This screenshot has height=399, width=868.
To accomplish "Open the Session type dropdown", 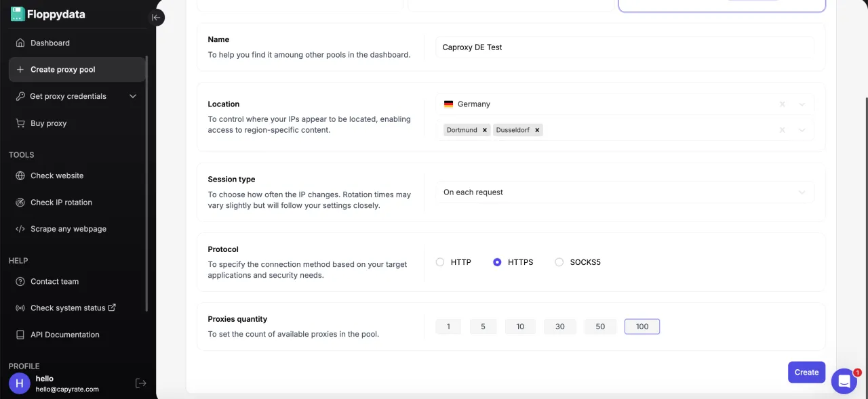I will click(624, 192).
